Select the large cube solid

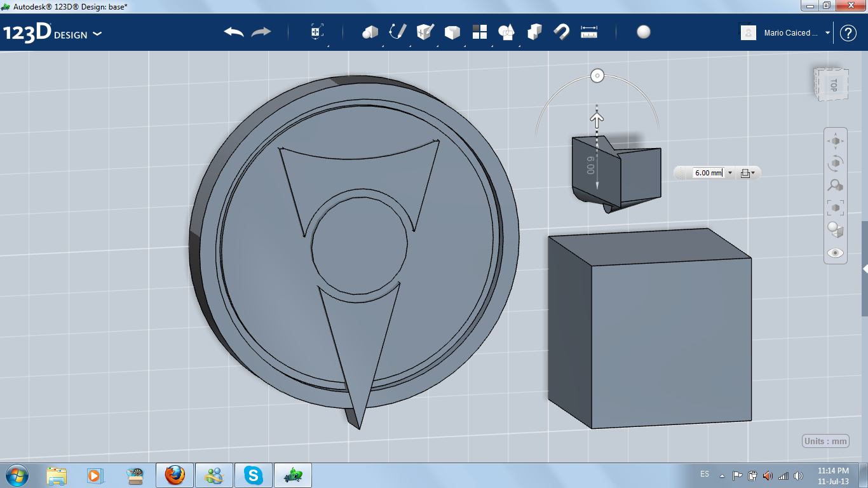(650, 328)
